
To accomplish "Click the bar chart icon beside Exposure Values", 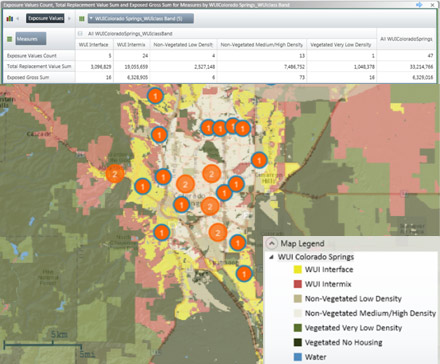I will pyautogui.click(x=9, y=19).
